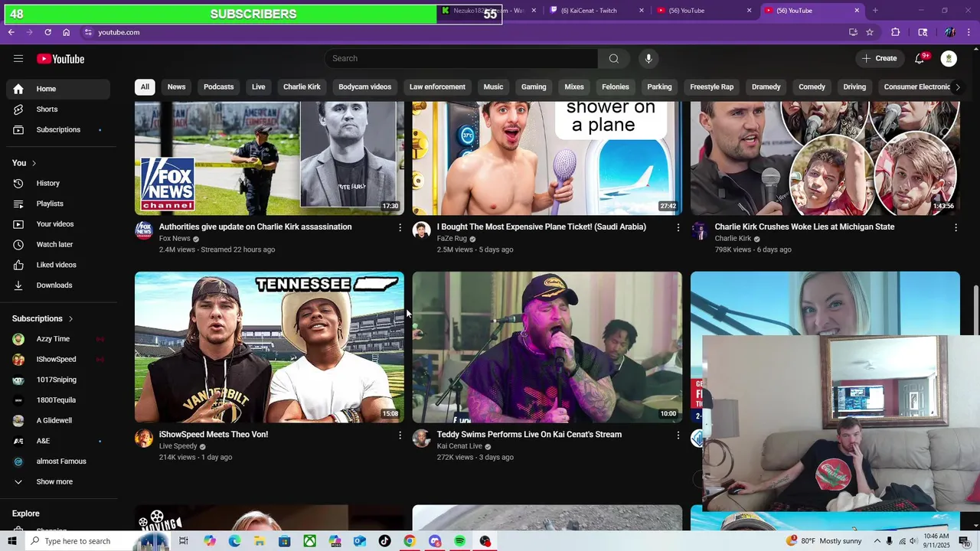The width and height of the screenshot is (980, 551).
Task: Open the account avatar menu
Action: pyautogui.click(x=949, y=58)
